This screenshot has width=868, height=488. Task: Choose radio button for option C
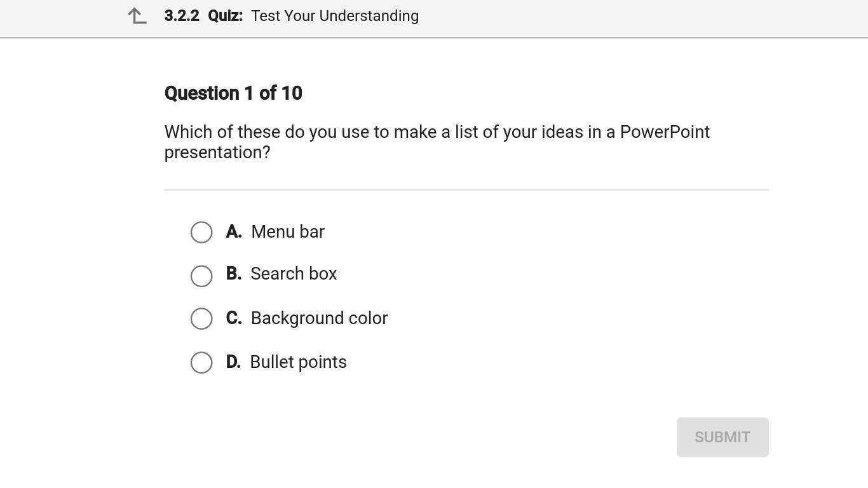201,318
